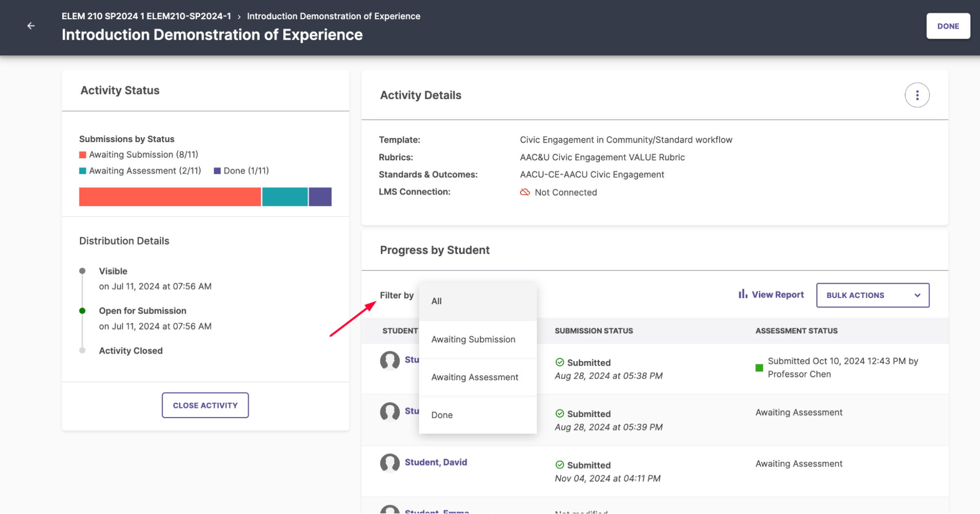Expand the Bulk Actions dropdown

[872, 295]
